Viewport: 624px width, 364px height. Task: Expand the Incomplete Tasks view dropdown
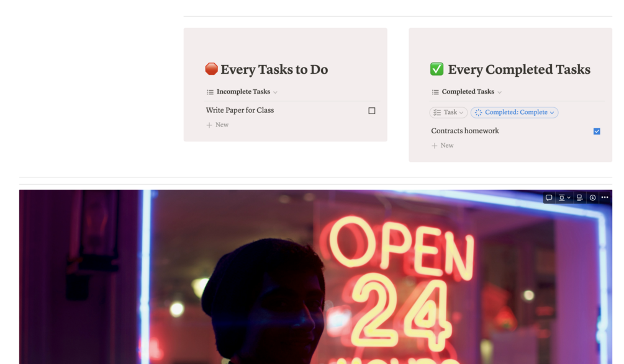pyautogui.click(x=275, y=92)
